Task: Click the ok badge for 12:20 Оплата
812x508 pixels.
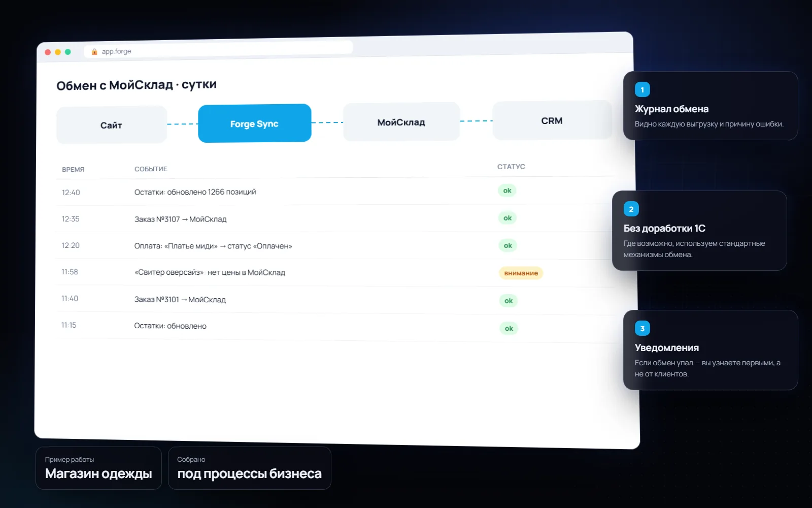Action: point(508,245)
